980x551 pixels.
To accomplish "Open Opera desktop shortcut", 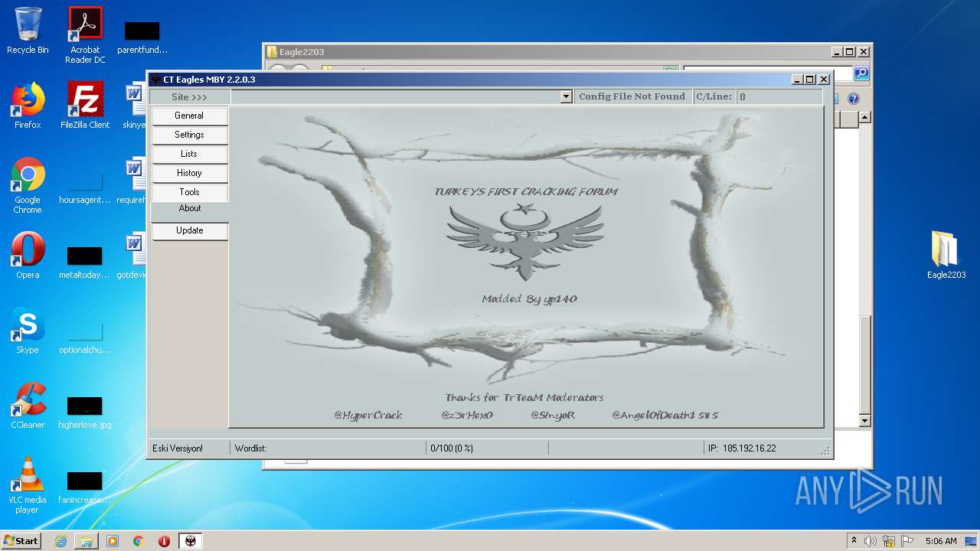I will coord(28,256).
